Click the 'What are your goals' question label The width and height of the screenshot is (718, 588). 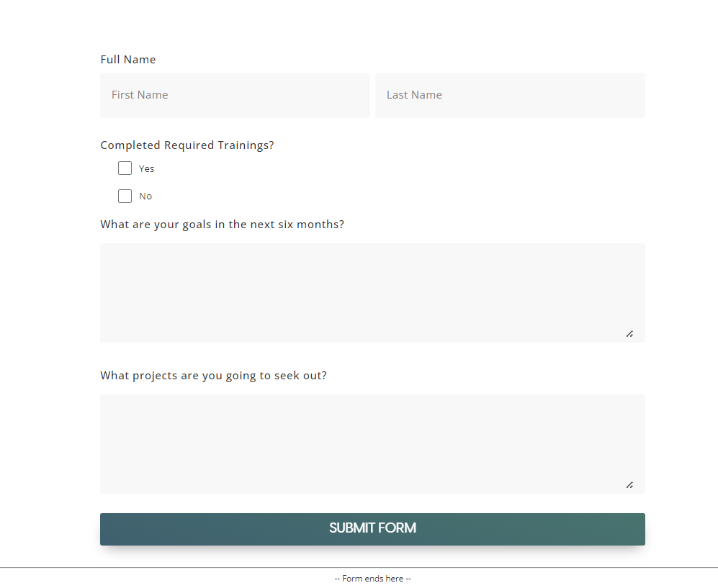(223, 225)
